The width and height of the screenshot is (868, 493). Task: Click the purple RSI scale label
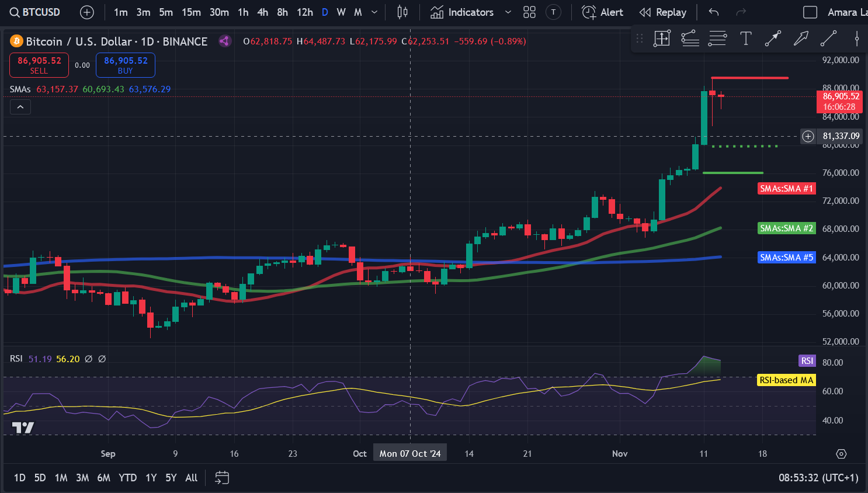pos(807,360)
